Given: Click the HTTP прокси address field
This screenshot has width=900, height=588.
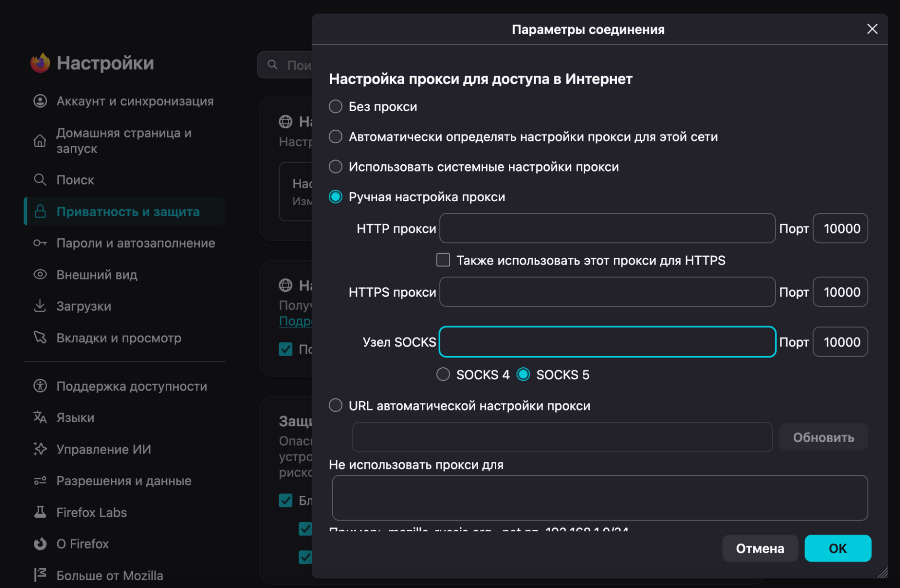Looking at the screenshot, I should 607,228.
